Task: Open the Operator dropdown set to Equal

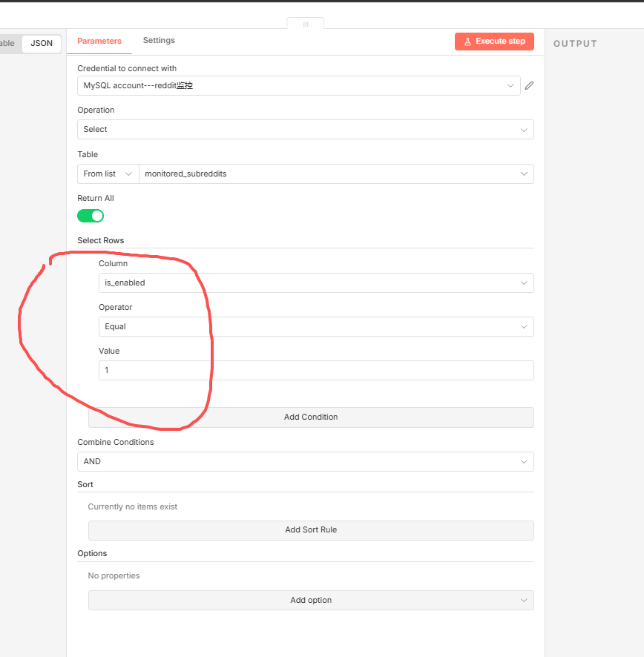Action: coord(315,327)
